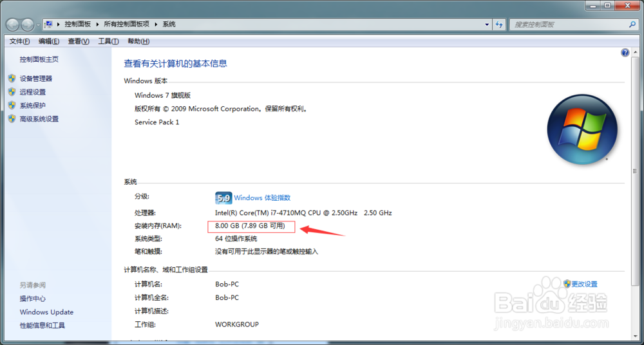The image size is (644, 345).
Task: Click the WORKGROUP value
Action: coord(237,324)
